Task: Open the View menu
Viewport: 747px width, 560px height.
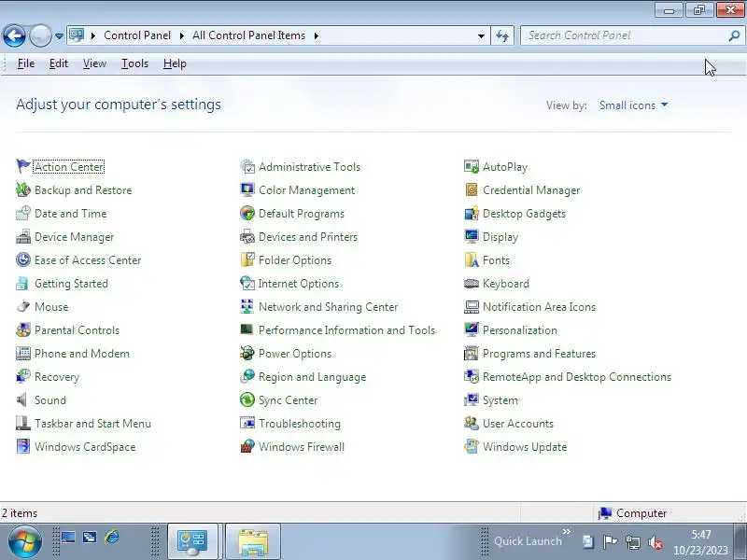Action: (94, 63)
